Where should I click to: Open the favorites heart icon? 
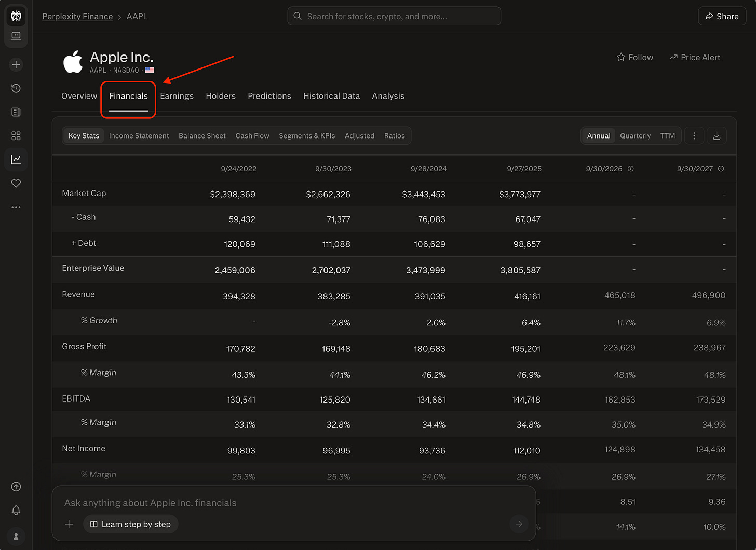16,183
